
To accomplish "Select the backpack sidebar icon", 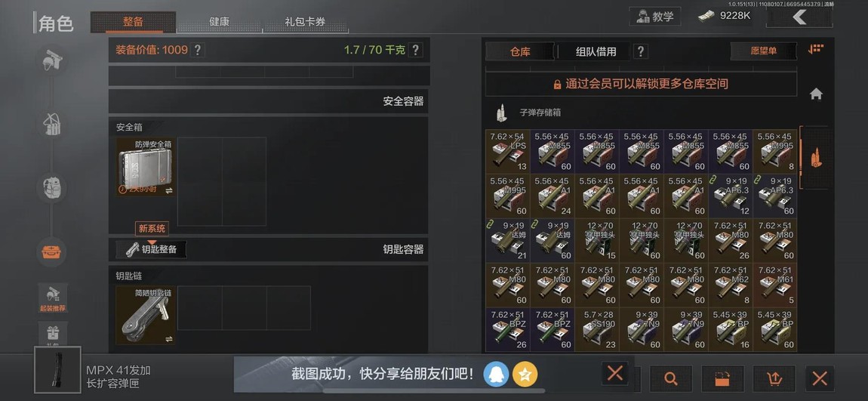I will pos(52,188).
